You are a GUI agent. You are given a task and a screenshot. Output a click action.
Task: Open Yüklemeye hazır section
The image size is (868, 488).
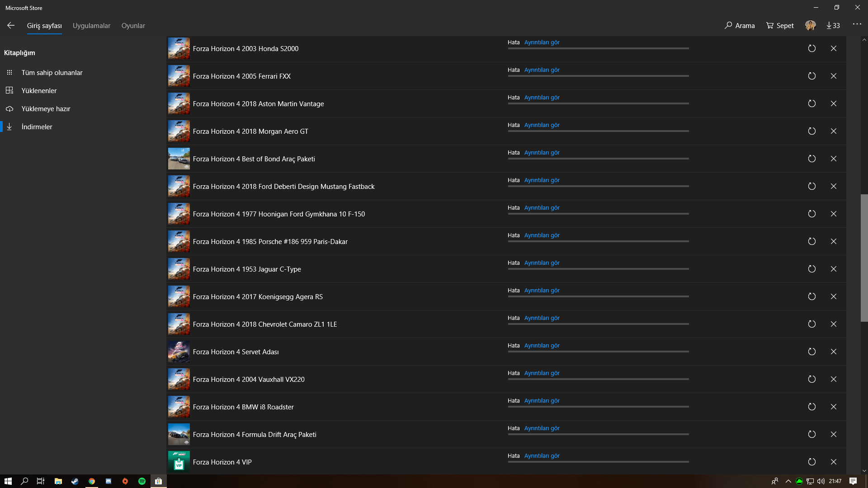pos(46,109)
